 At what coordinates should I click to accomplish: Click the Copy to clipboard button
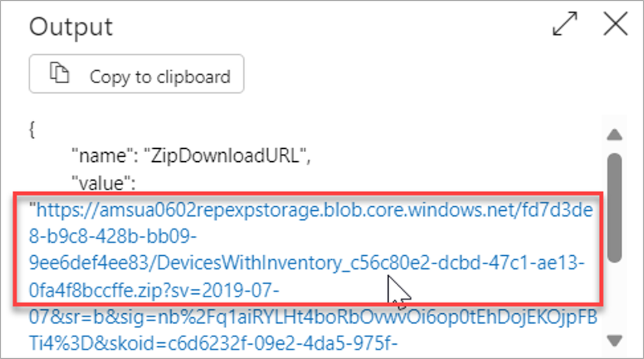pyautogui.click(x=136, y=74)
